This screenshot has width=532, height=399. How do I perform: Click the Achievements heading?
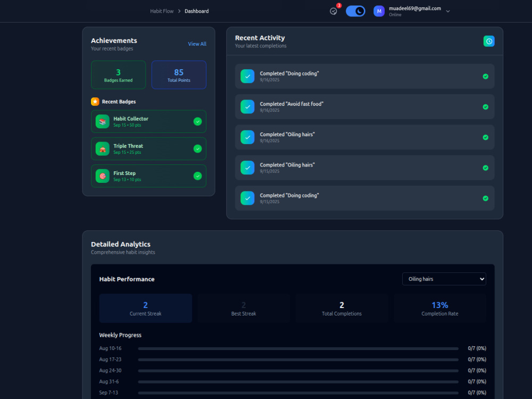point(114,41)
